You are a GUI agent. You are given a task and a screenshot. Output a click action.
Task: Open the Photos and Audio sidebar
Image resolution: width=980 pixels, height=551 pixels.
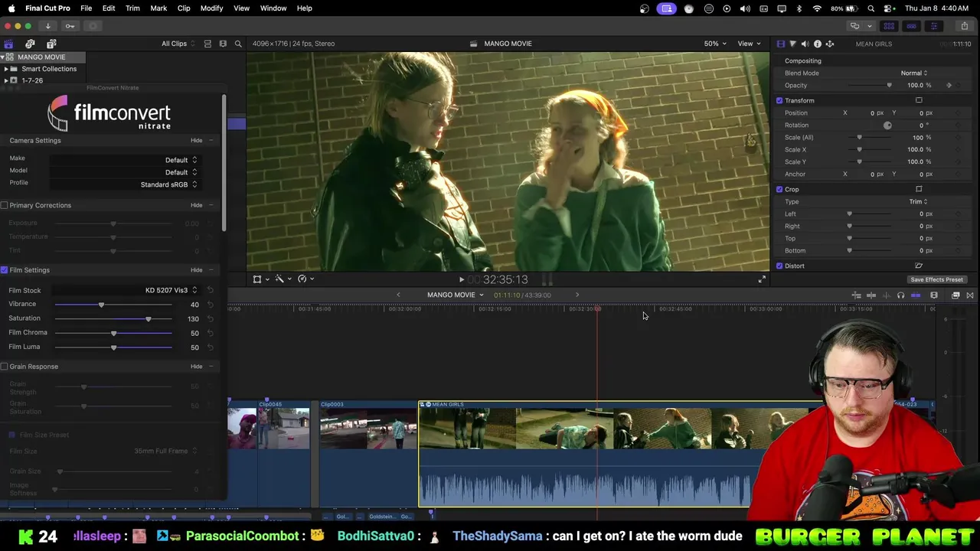(x=30, y=44)
